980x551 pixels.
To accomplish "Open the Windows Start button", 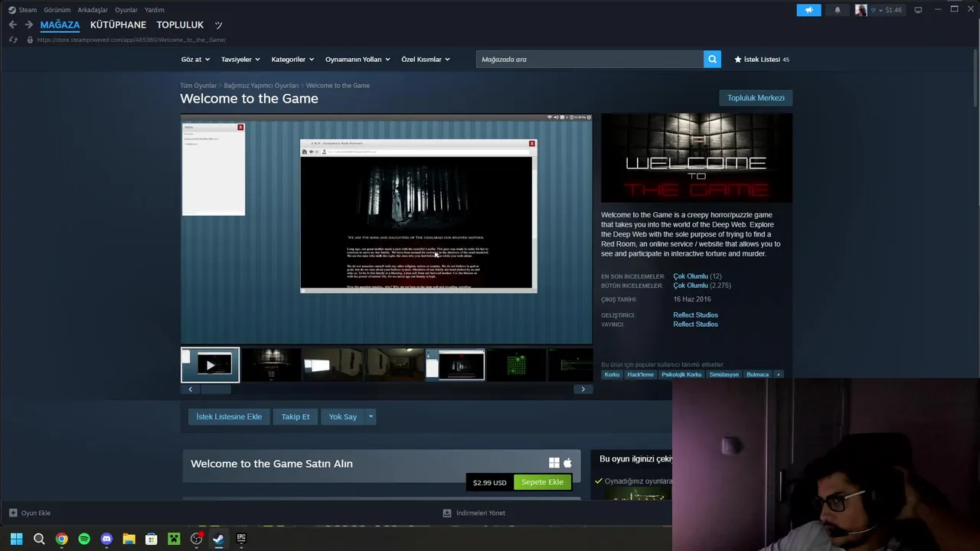I will pos(16,539).
